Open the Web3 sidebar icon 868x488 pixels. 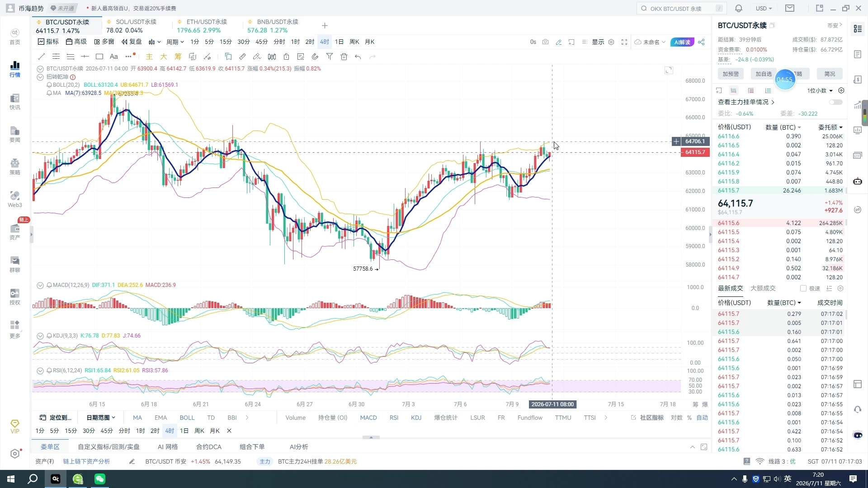click(15, 199)
